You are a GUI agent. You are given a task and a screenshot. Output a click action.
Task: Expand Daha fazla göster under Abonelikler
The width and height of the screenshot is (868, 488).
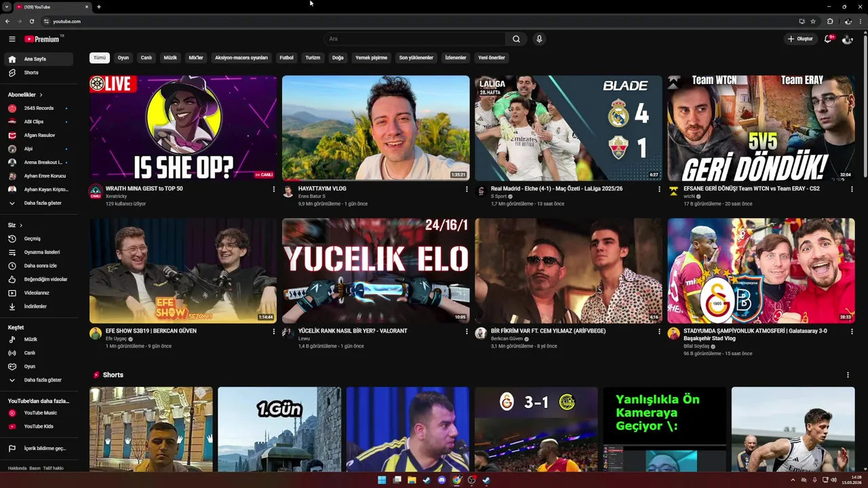38,203
